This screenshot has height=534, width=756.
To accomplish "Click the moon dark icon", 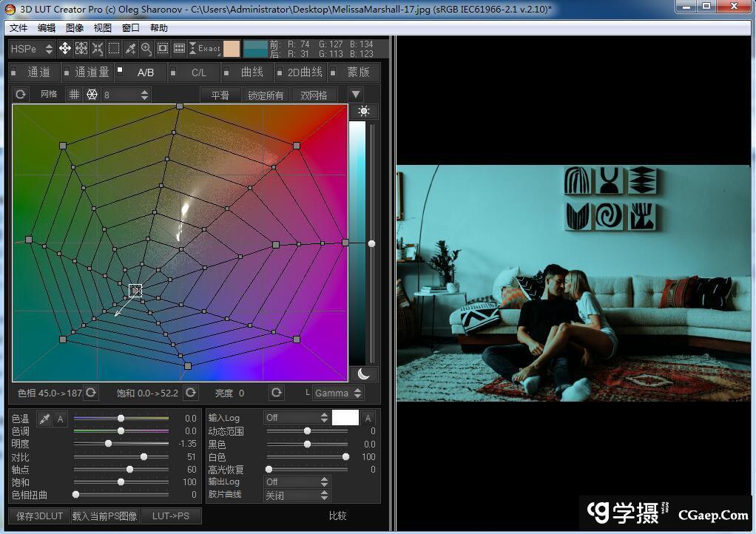I will [363, 374].
